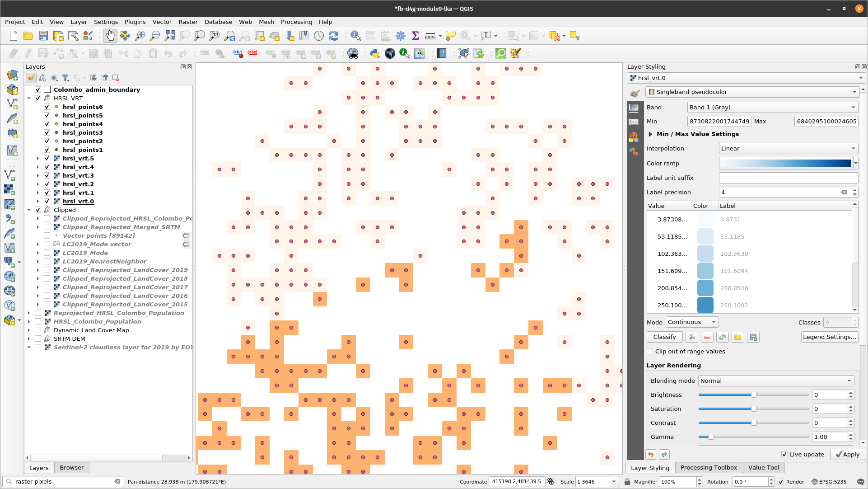Viewport: 868px width, 489px height.
Task: Click the Refresh map icon
Action: tap(334, 36)
